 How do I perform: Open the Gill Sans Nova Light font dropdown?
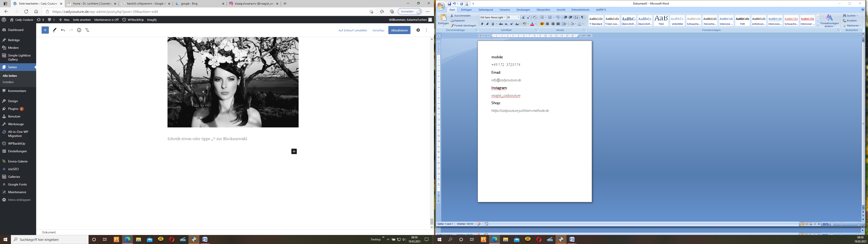coord(505,18)
